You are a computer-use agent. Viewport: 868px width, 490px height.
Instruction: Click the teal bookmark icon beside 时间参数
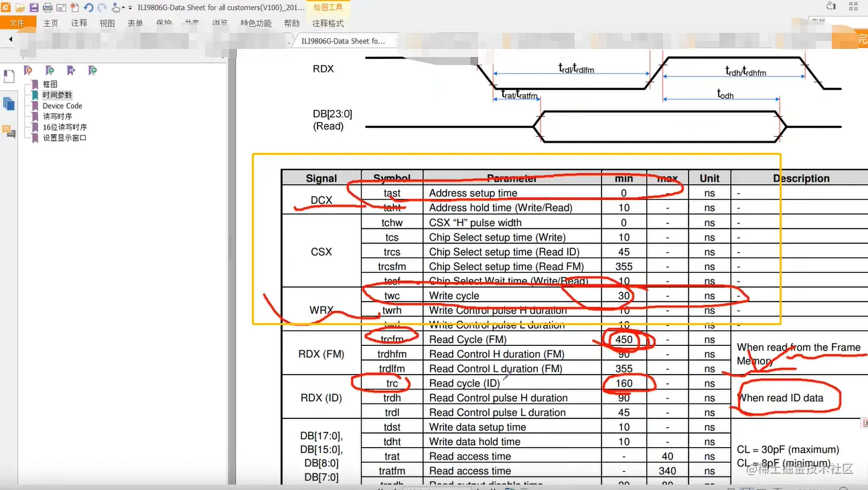(35, 95)
